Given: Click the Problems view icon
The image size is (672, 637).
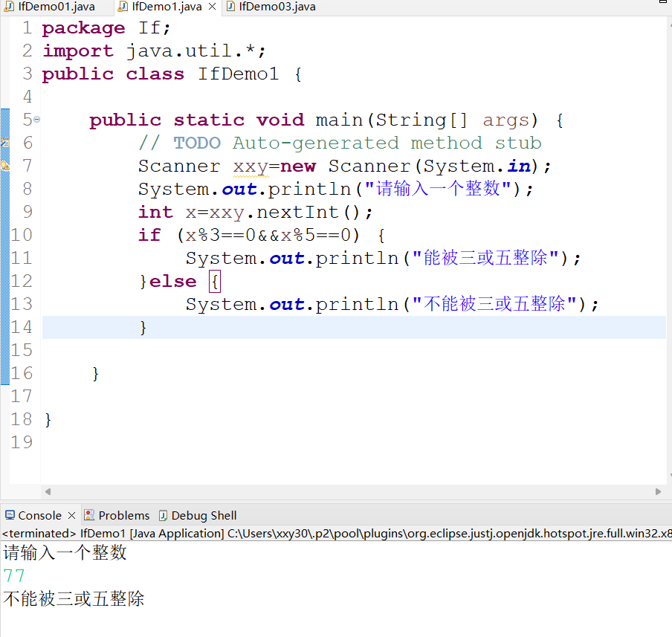Looking at the screenshot, I should pos(89,515).
